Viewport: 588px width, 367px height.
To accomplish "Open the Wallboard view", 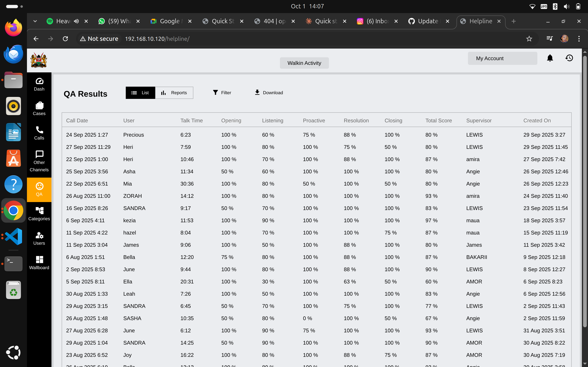I will click(39, 263).
